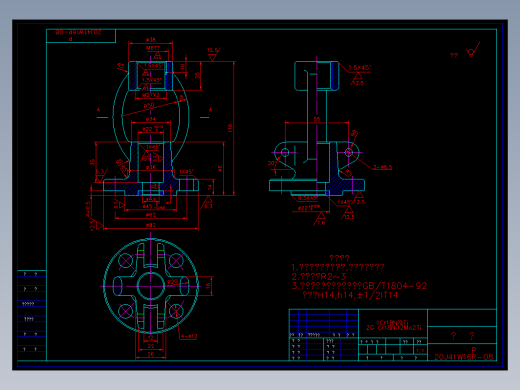Click the H14,h14,±1/2IT14 note line

pyautogui.click(x=350, y=295)
